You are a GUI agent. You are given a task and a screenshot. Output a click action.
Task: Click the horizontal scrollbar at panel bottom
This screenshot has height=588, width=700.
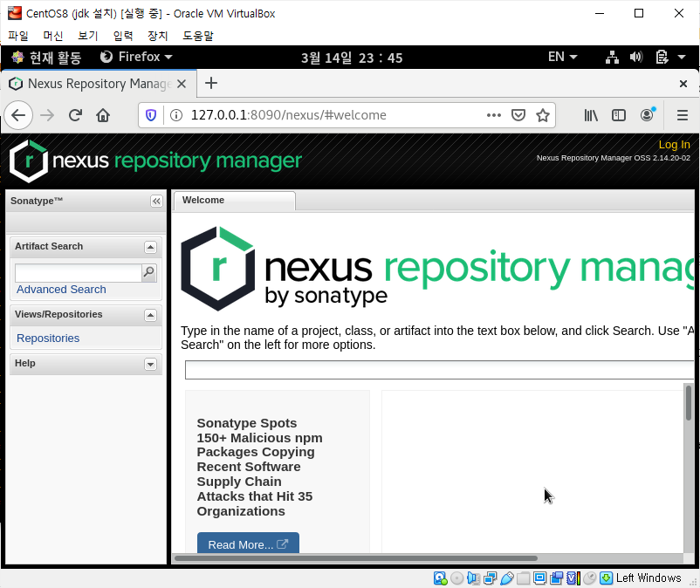click(x=356, y=558)
